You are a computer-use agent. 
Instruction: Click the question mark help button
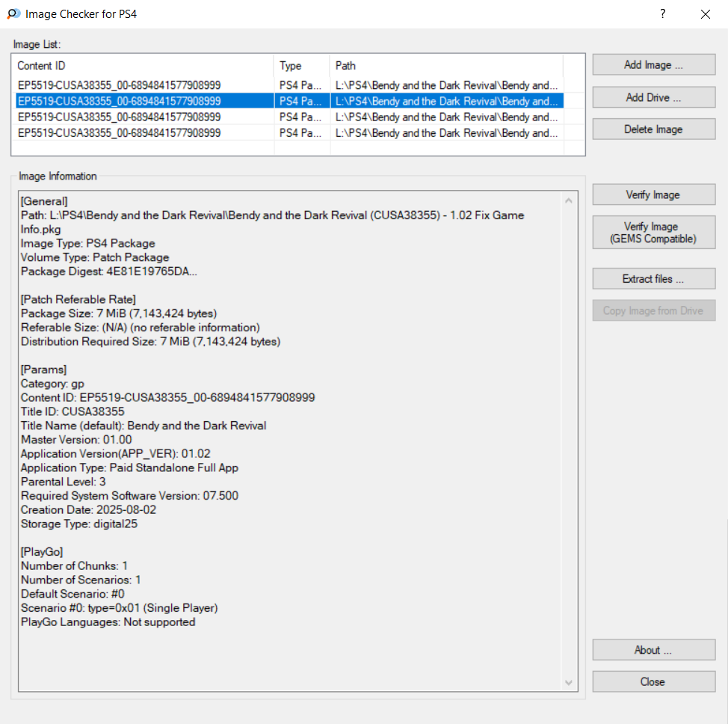click(x=662, y=13)
